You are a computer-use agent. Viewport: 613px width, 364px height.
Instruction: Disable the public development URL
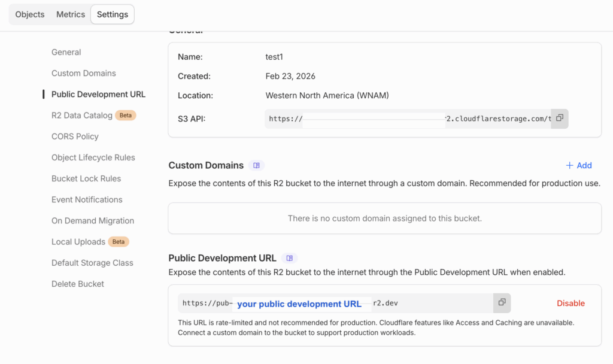coord(570,303)
